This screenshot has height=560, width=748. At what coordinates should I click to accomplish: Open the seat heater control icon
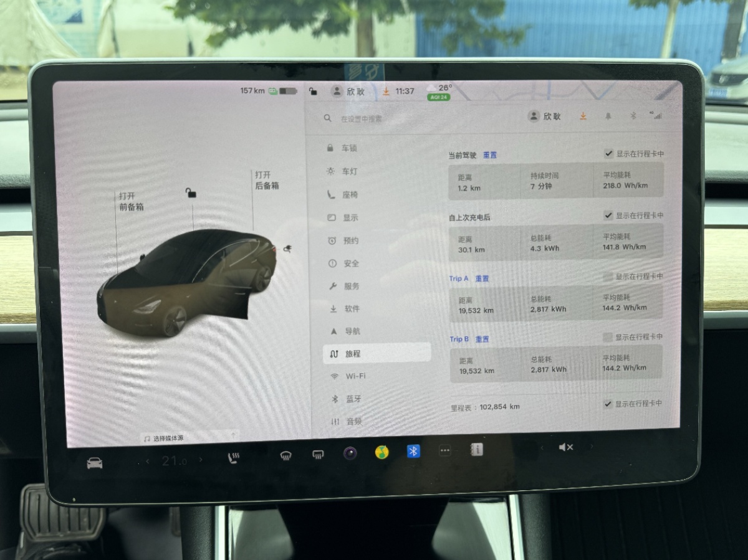(x=234, y=458)
